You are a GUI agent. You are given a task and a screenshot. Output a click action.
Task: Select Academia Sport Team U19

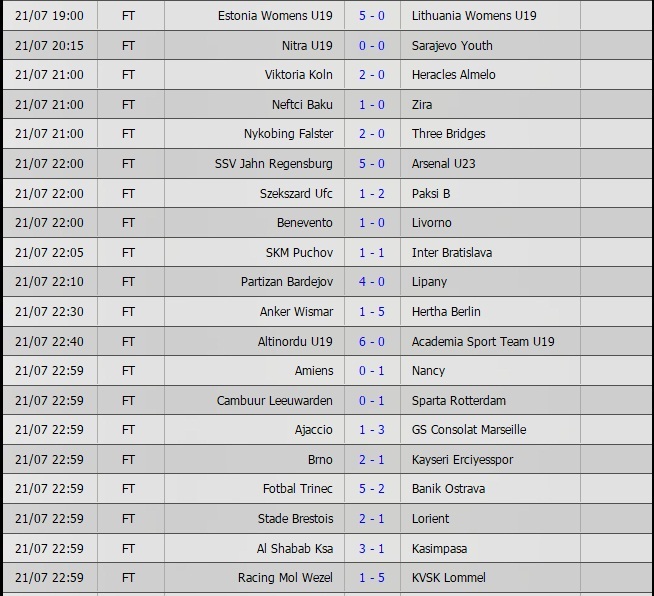click(x=483, y=342)
